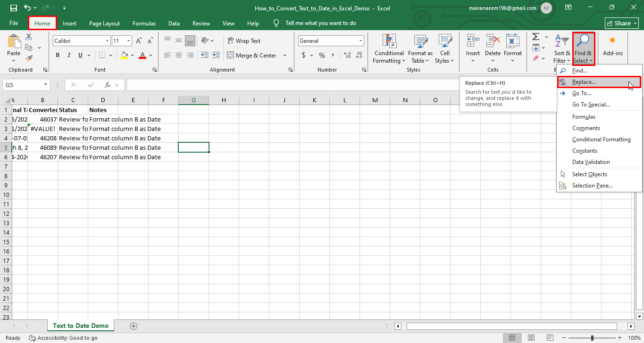Choose Replace... from Find & Select menu
The height and width of the screenshot is (343, 644).
pyautogui.click(x=599, y=82)
